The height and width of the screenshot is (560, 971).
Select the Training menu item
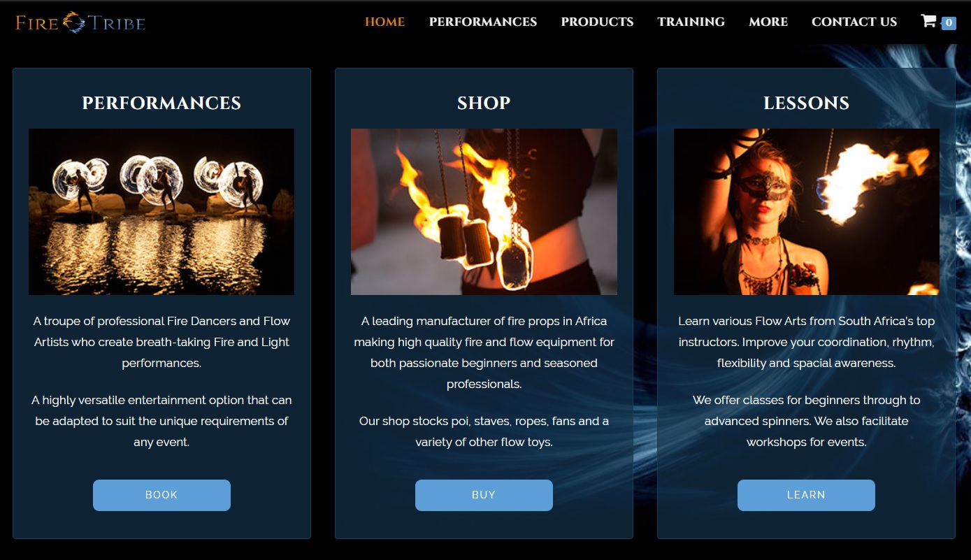pyautogui.click(x=691, y=22)
